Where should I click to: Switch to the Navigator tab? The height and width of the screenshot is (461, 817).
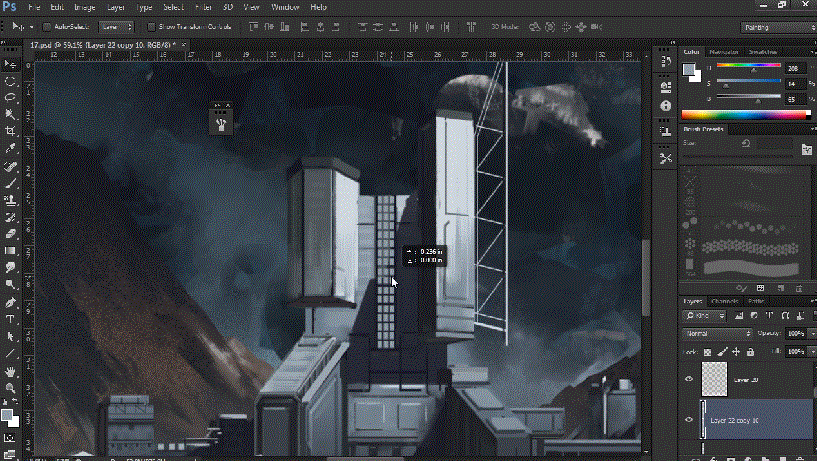pyautogui.click(x=724, y=52)
